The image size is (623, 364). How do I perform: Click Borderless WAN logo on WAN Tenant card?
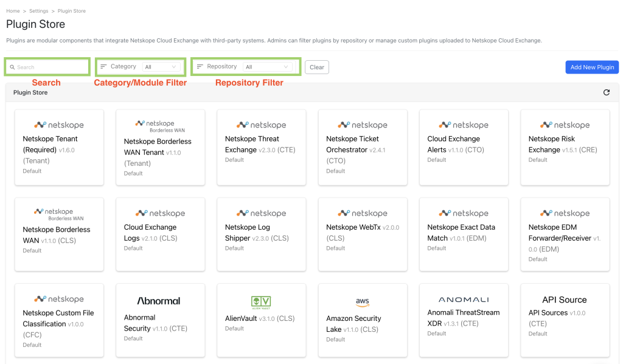[160, 126]
